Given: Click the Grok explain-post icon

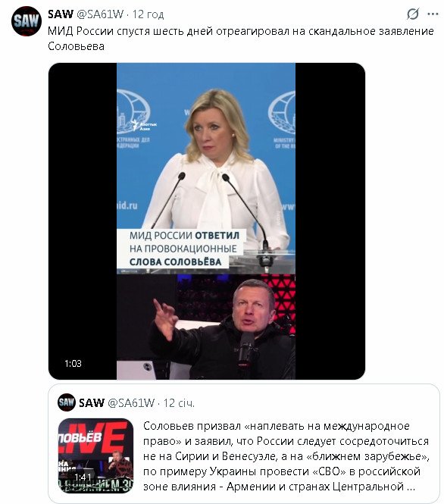Looking at the screenshot, I should [412, 14].
